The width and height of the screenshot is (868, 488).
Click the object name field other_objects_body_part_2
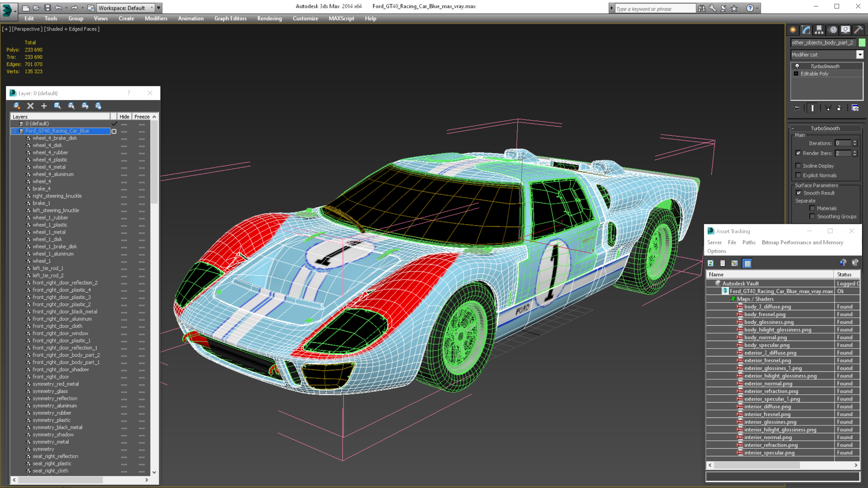pyautogui.click(x=823, y=42)
